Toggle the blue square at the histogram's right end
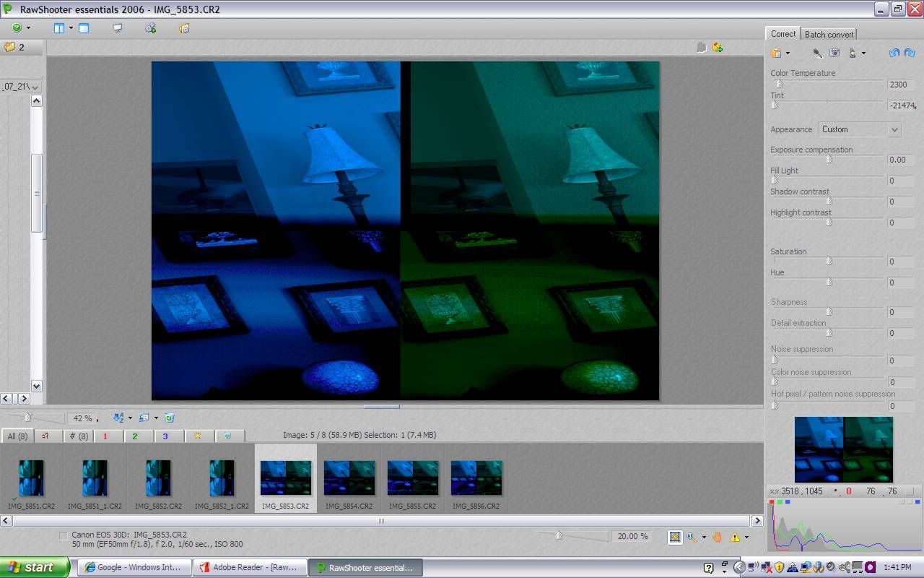Image resolution: width=924 pixels, height=578 pixels. (918, 501)
